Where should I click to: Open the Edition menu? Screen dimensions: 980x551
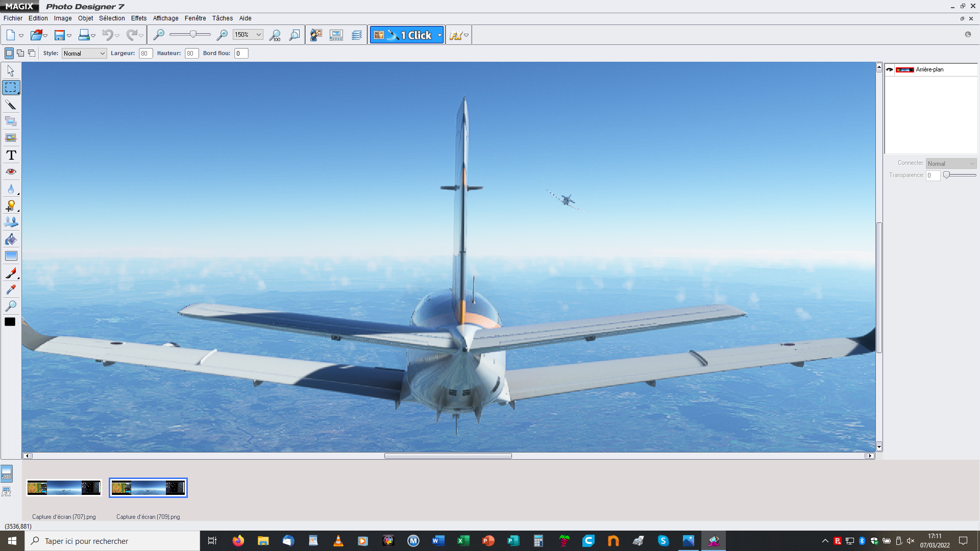38,18
